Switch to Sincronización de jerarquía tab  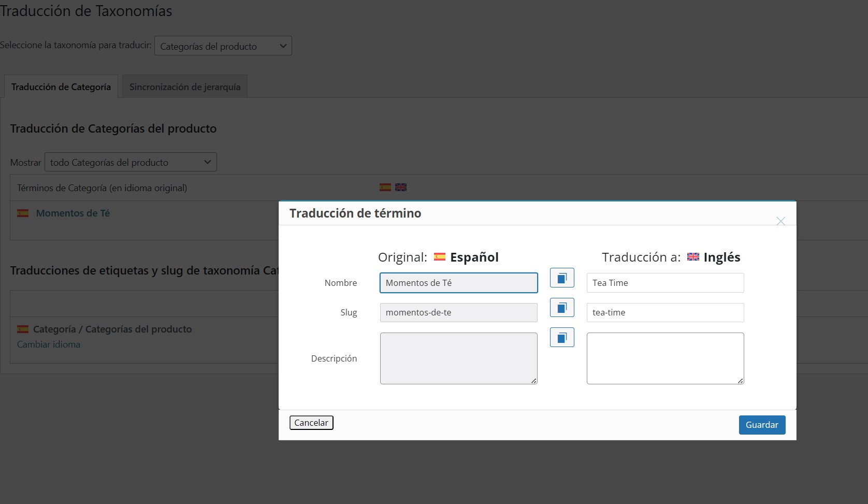[185, 87]
